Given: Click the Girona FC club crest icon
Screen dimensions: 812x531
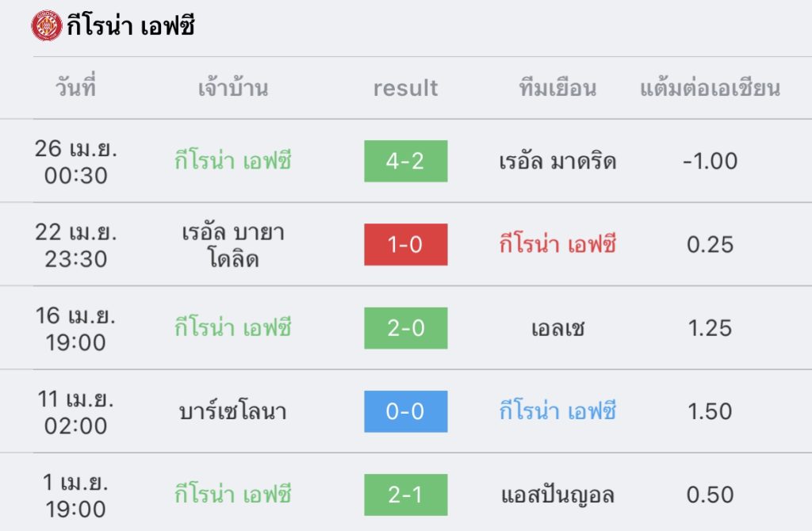Looking at the screenshot, I should (x=47, y=26).
